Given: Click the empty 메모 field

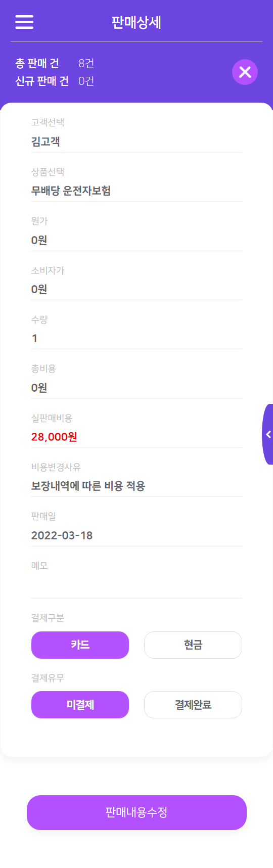Looking at the screenshot, I should point(136,587).
